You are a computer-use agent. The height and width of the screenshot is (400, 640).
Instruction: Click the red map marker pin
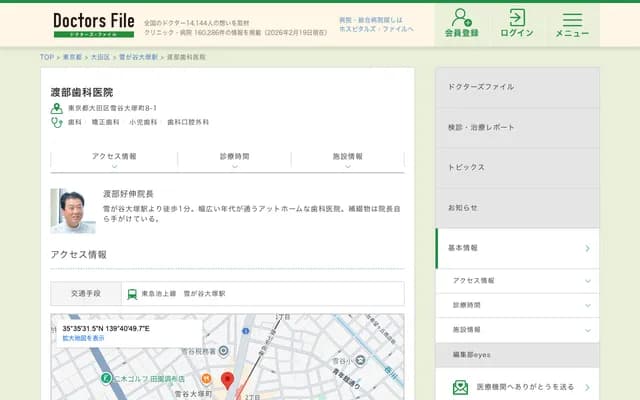tap(227, 381)
